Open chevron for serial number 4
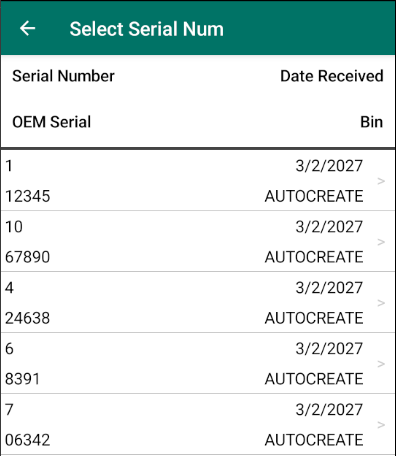This screenshot has height=456, width=396. click(381, 303)
